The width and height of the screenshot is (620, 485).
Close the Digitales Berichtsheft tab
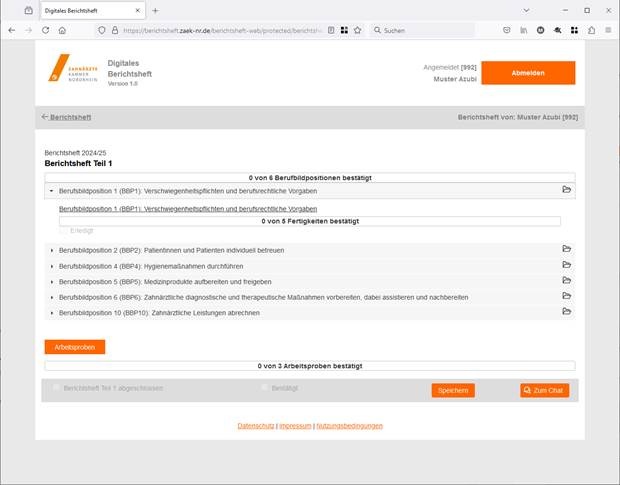pos(138,11)
